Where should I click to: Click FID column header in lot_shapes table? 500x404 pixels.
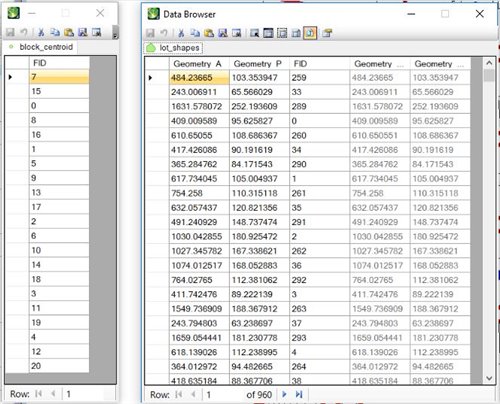(319, 63)
